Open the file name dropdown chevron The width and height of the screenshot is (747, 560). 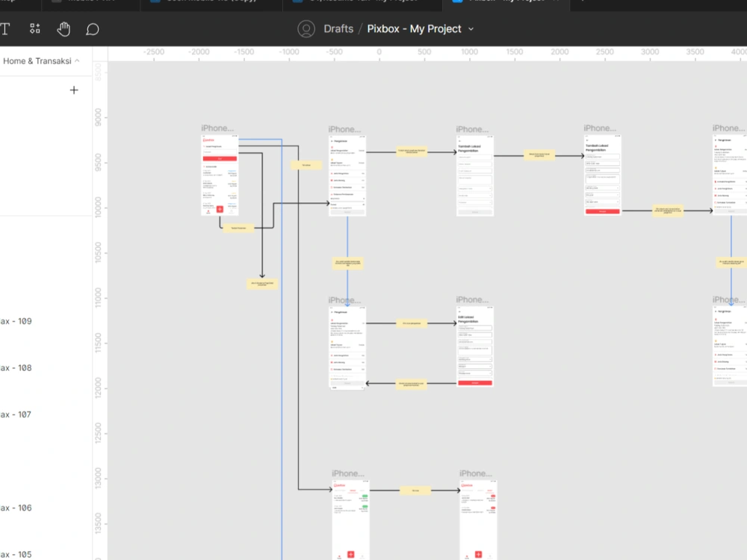click(x=471, y=29)
